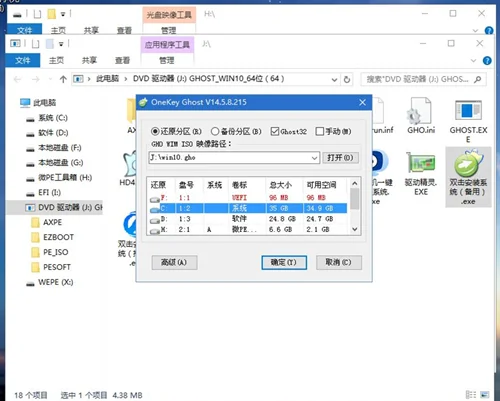Select partition row F: 1:1 UEFI

pyautogui.click(x=248, y=198)
